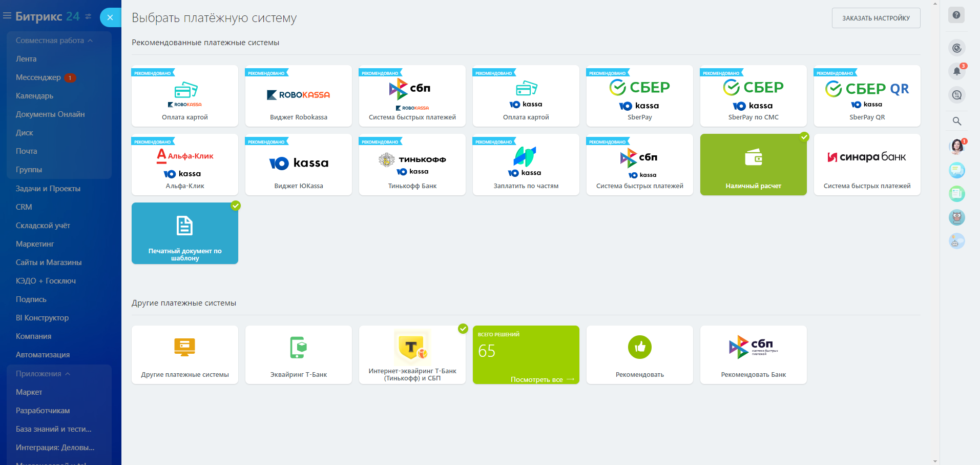Click the ЗАКАЗАТЬ НАСТРОЙКУ button
The image size is (980, 465).
click(x=876, y=18)
